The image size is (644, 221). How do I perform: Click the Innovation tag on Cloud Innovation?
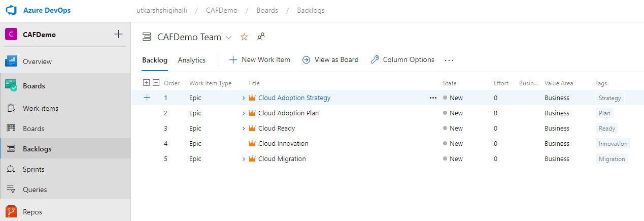[613, 144]
